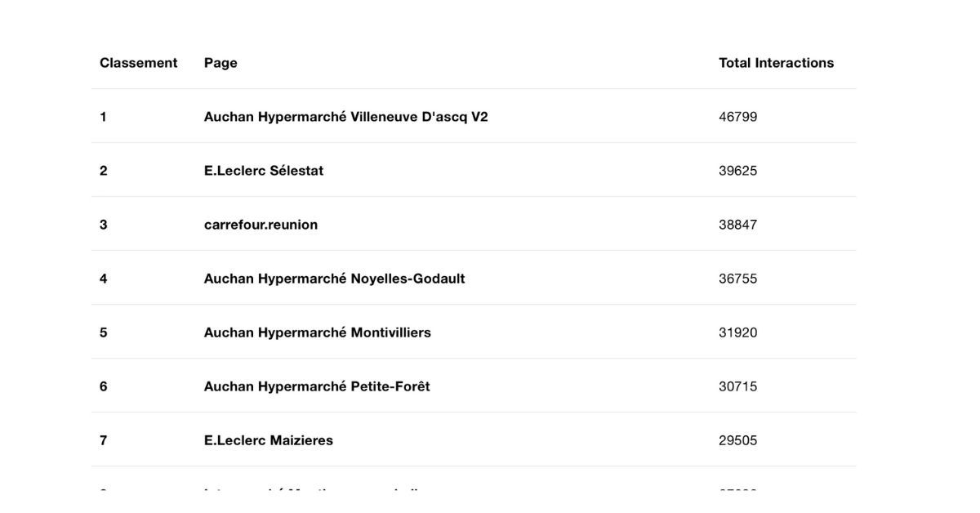Open Auchan Hypermarché Villeneuve D'ascq V2 page
980x513 pixels.
(x=345, y=117)
